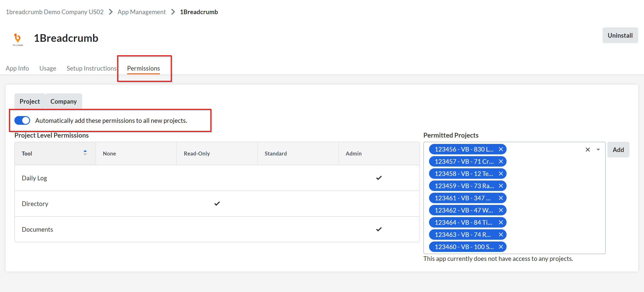
Task: Click the 1Breadcrumb app logo
Action: click(x=17, y=39)
